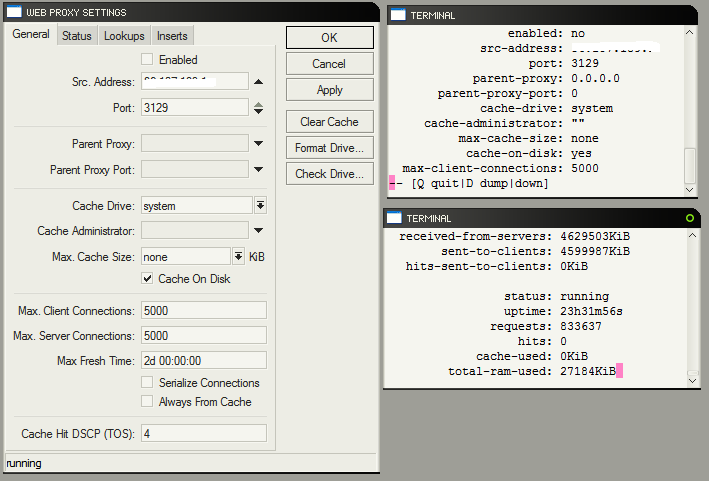Viewport: 709px width, 481px height.
Task: Open the Cache Drive dropdown
Action: [x=260, y=206]
